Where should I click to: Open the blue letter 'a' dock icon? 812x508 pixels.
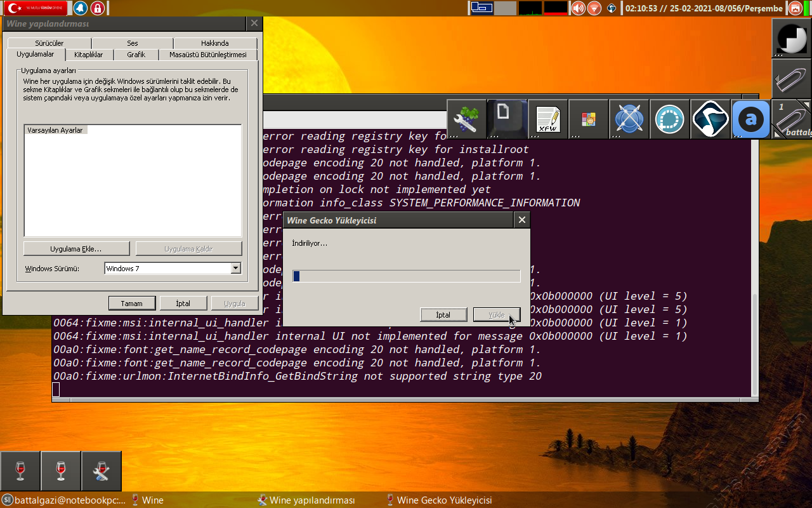(x=751, y=119)
